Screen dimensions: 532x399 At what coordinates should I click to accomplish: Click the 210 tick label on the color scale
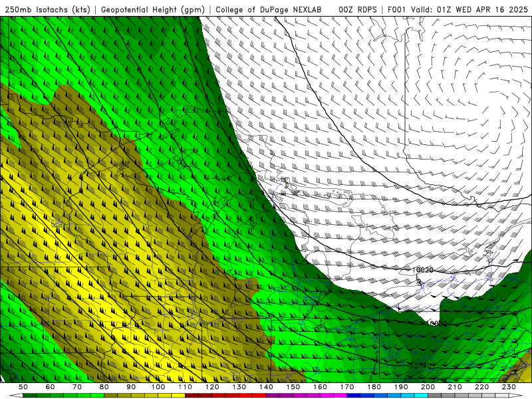point(455,387)
